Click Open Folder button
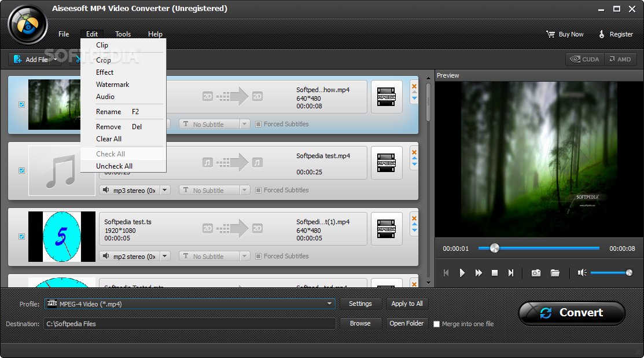This screenshot has width=644, height=358. tap(407, 323)
